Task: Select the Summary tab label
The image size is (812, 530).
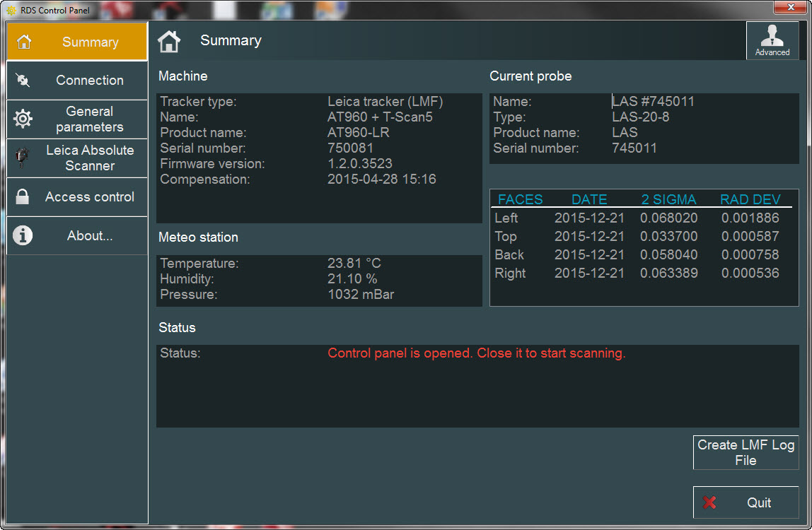Action: 90,42
